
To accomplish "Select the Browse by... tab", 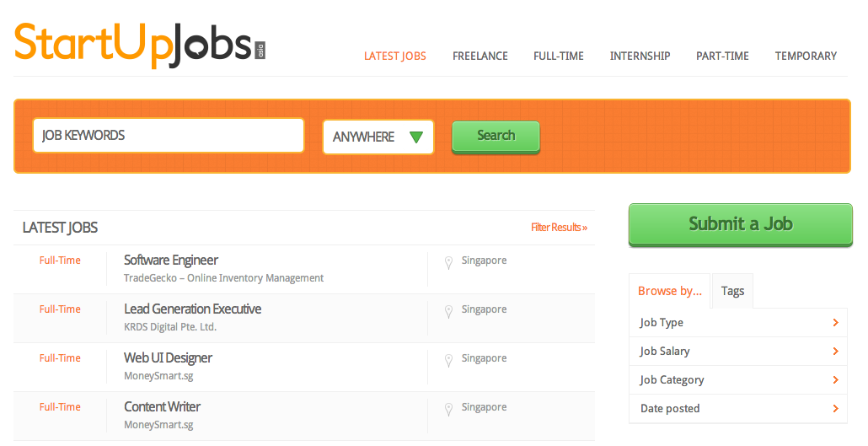I will 670,291.
